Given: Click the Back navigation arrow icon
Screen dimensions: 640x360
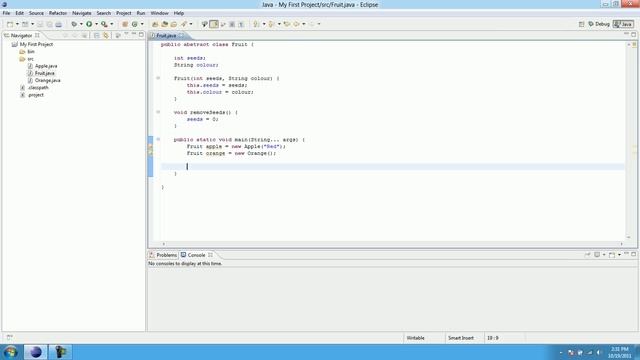Looking at the screenshot, I should tap(296, 24).
